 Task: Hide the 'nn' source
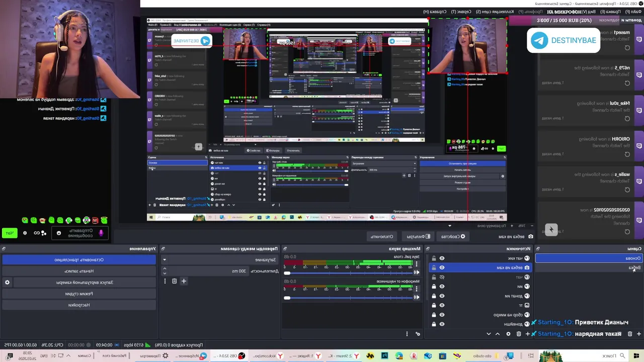point(442,287)
